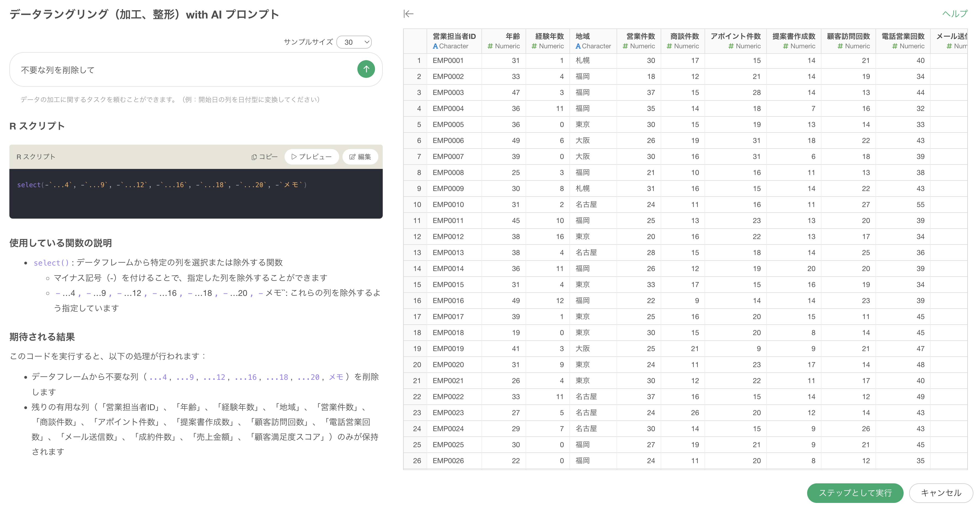Click the R script code area
The height and width of the screenshot is (509, 980).
(x=196, y=193)
